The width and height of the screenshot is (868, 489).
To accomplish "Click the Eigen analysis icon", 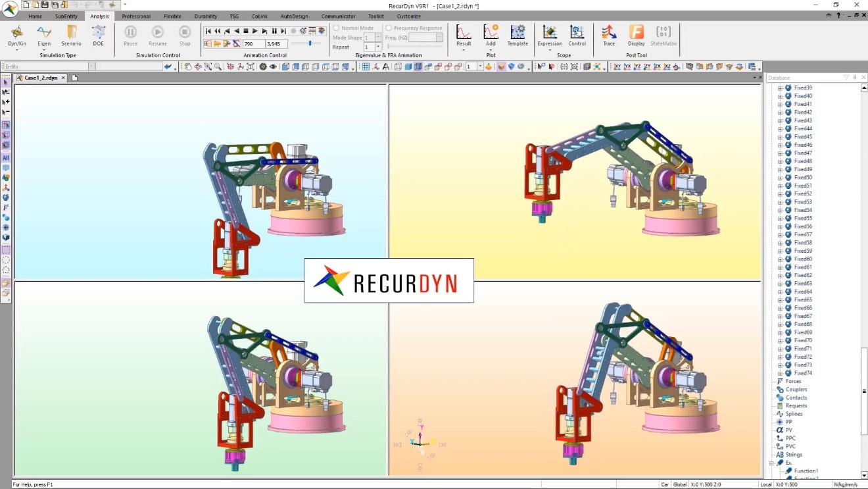I will click(44, 34).
